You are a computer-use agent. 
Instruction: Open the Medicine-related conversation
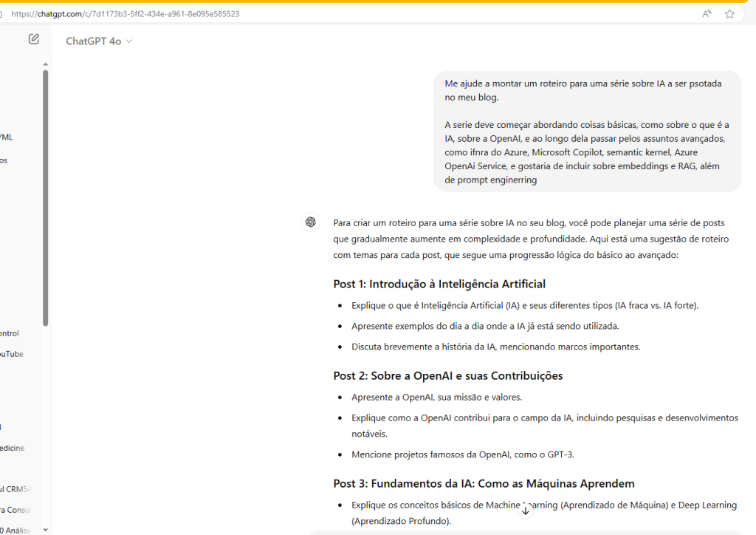12,448
